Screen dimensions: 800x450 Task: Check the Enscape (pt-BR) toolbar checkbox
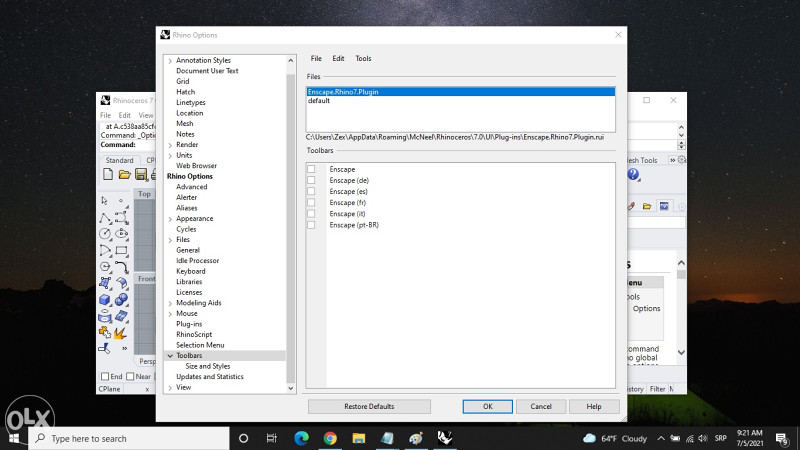(311, 225)
